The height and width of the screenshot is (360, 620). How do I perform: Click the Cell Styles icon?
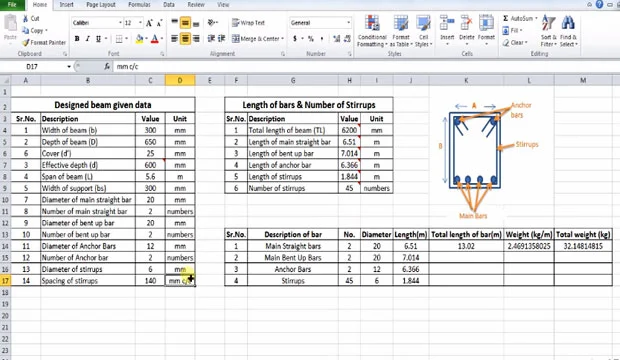click(x=423, y=23)
